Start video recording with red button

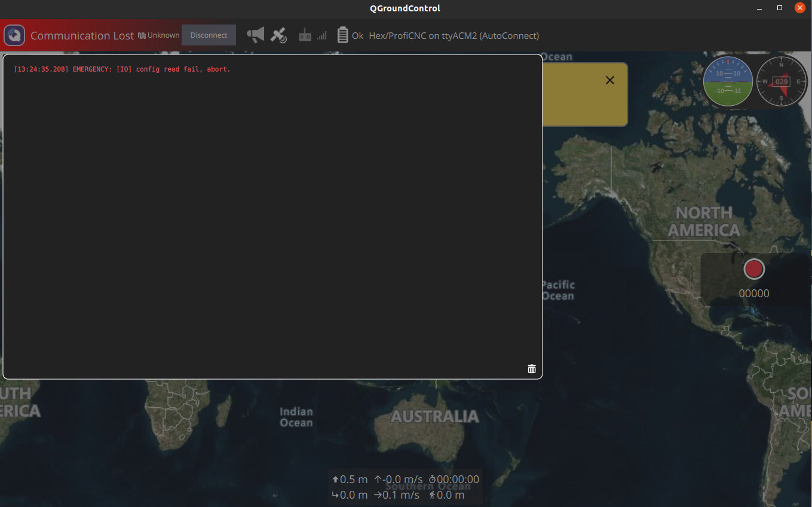[x=754, y=269]
